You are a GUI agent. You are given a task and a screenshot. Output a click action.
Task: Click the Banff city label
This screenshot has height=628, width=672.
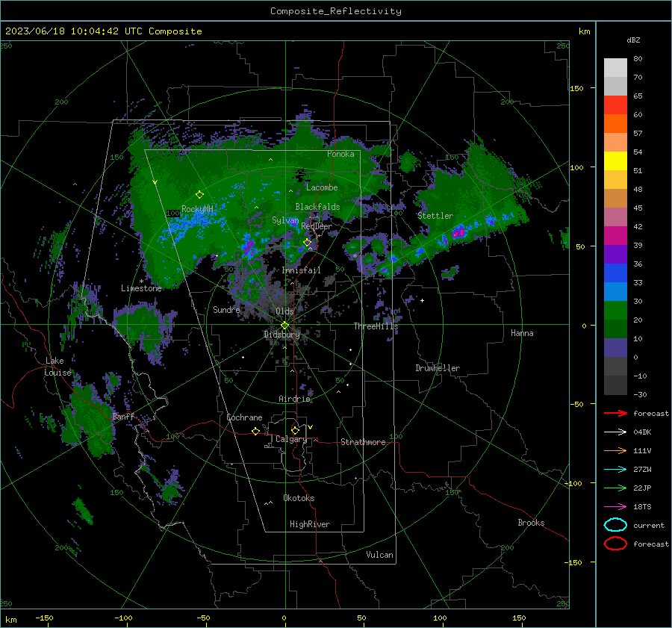click(x=123, y=416)
